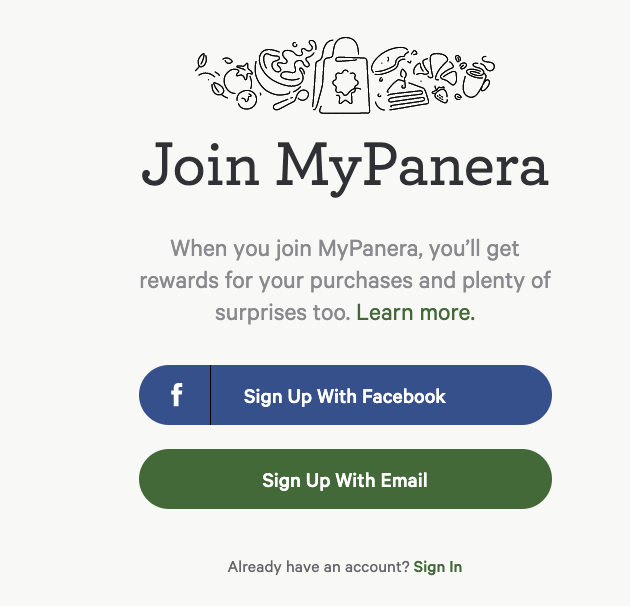The height and width of the screenshot is (606, 630).
Task: Click the bread loaf doodle icon
Action: 389,60
